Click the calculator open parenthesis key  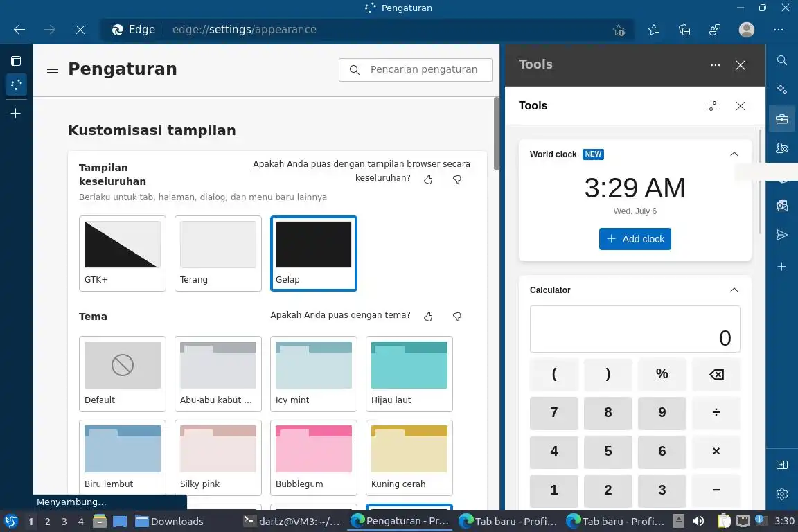[x=554, y=374]
